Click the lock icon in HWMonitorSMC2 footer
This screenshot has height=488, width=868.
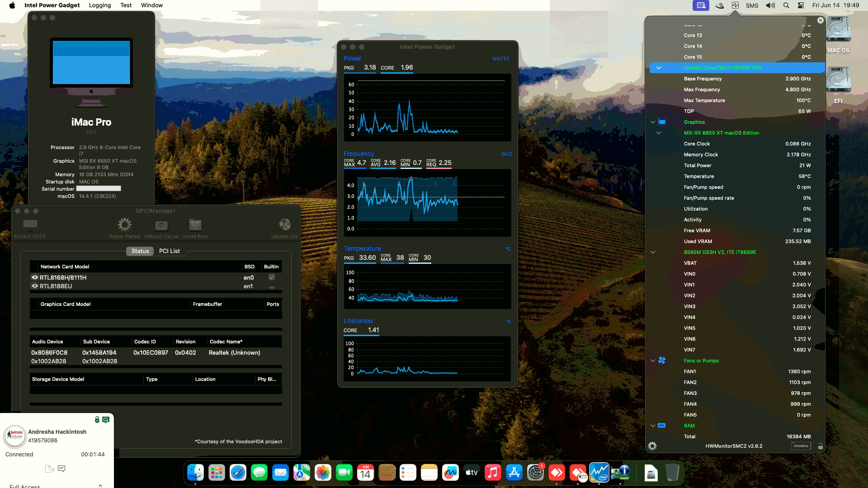[821, 446]
